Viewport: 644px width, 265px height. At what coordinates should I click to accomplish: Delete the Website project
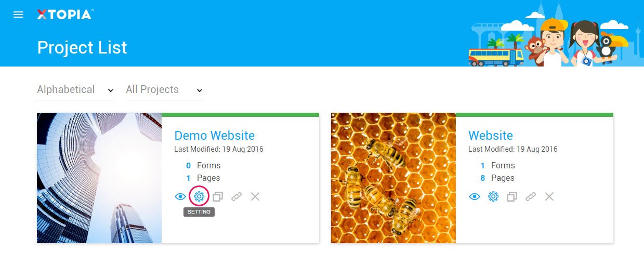click(549, 196)
